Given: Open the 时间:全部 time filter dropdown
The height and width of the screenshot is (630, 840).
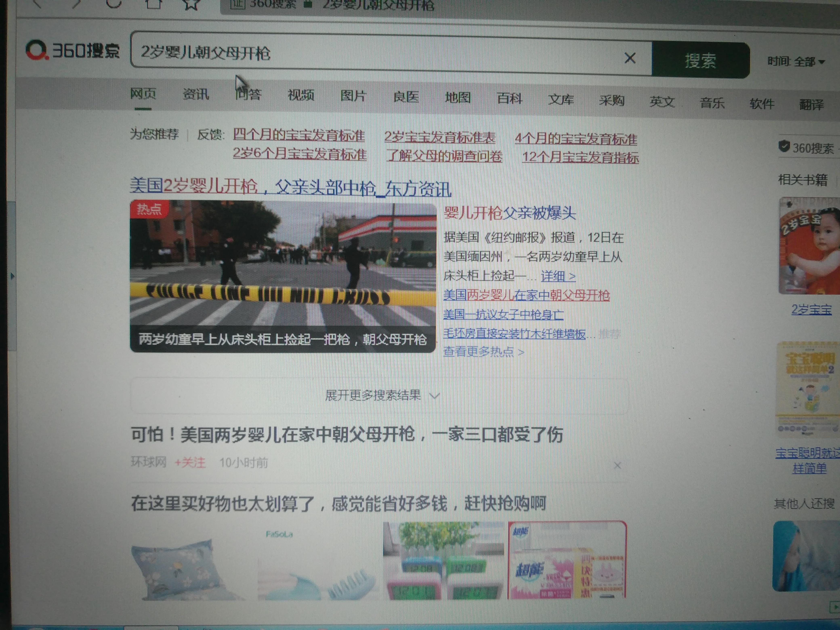Looking at the screenshot, I should [796, 62].
